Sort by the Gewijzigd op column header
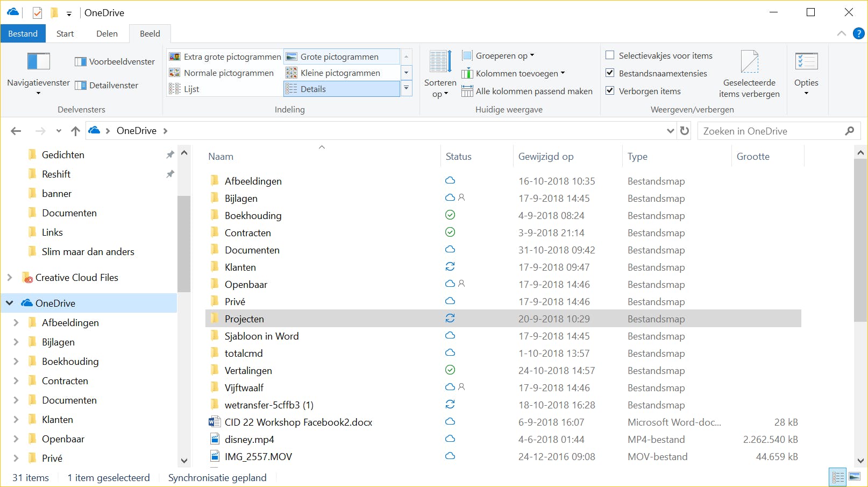The width and height of the screenshot is (868, 487). tap(545, 157)
